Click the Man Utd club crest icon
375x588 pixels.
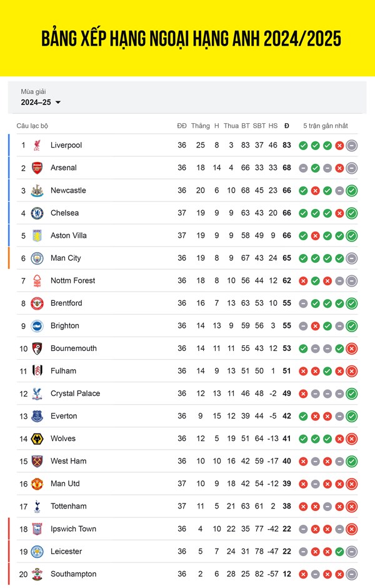click(x=37, y=484)
